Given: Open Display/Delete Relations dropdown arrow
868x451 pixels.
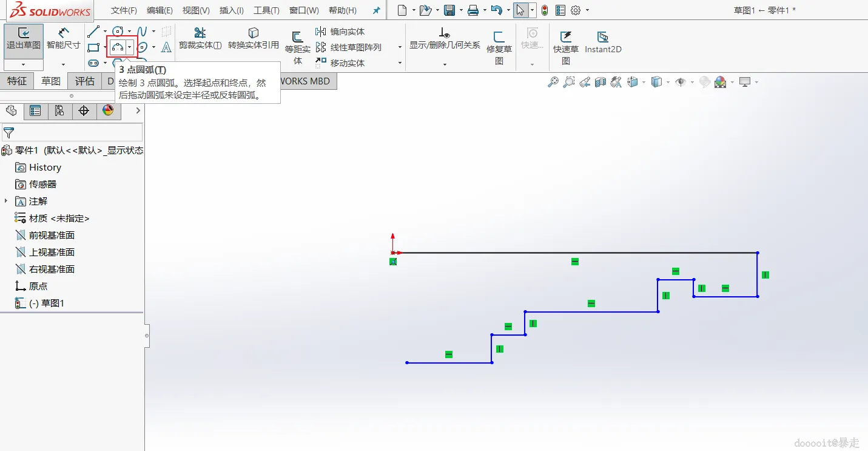Looking at the screenshot, I should (x=445, y=64).
